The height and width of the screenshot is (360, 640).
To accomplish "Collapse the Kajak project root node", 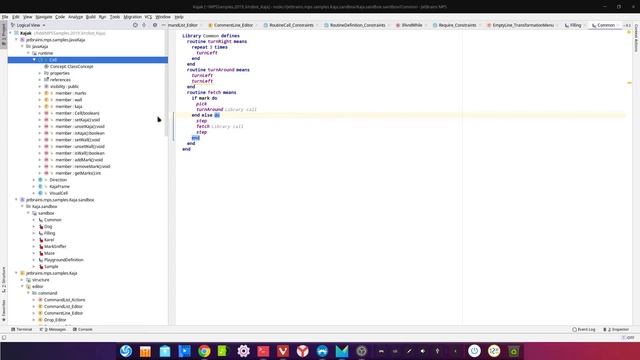I will [x=11, y=33].
